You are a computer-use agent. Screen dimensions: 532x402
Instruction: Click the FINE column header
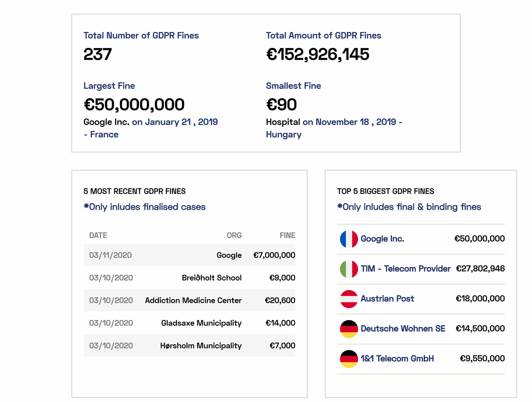coord(287,235)
